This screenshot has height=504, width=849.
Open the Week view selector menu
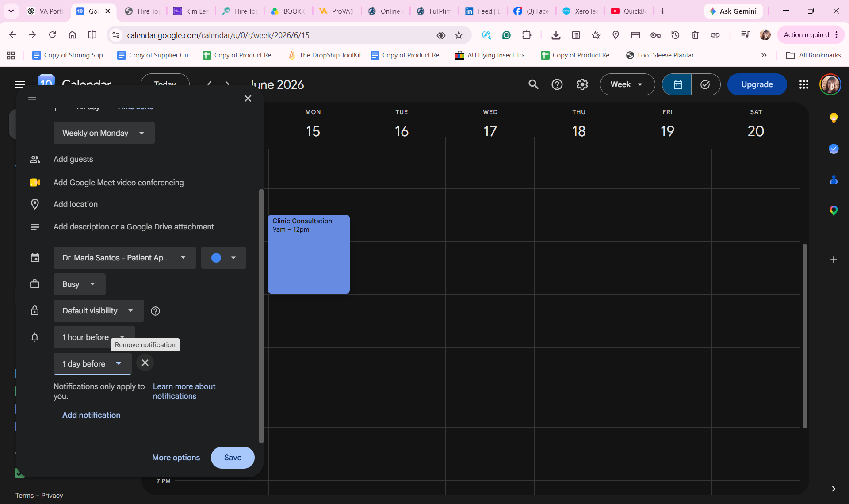click(627, 84)
